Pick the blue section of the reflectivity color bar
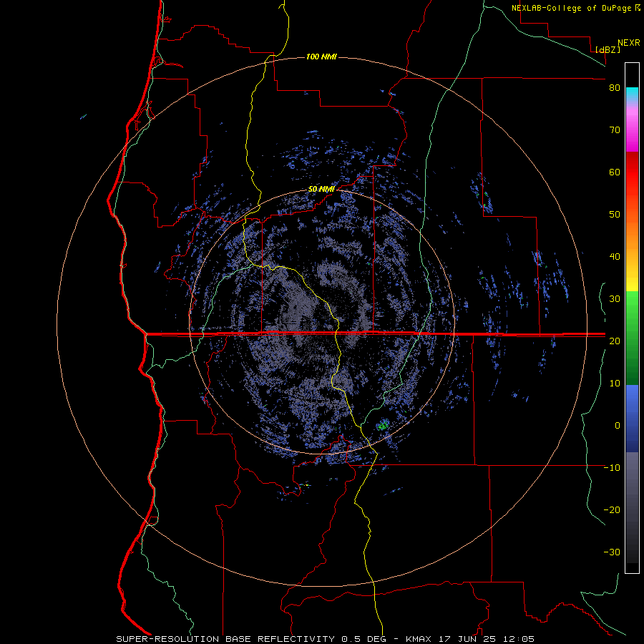Image resolution: width=644 pixels, height=644 pixels. [x=632, y=419]
